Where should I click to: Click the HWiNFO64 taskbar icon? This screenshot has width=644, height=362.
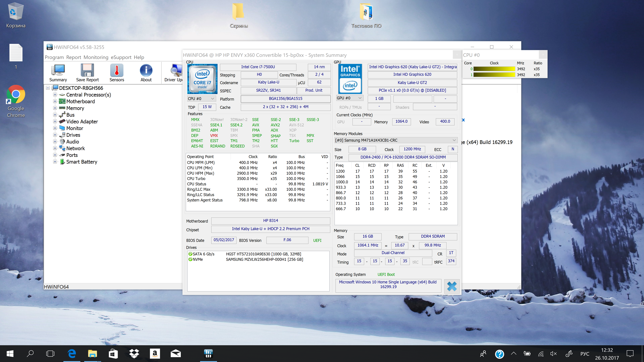click(x=208, y=353)
